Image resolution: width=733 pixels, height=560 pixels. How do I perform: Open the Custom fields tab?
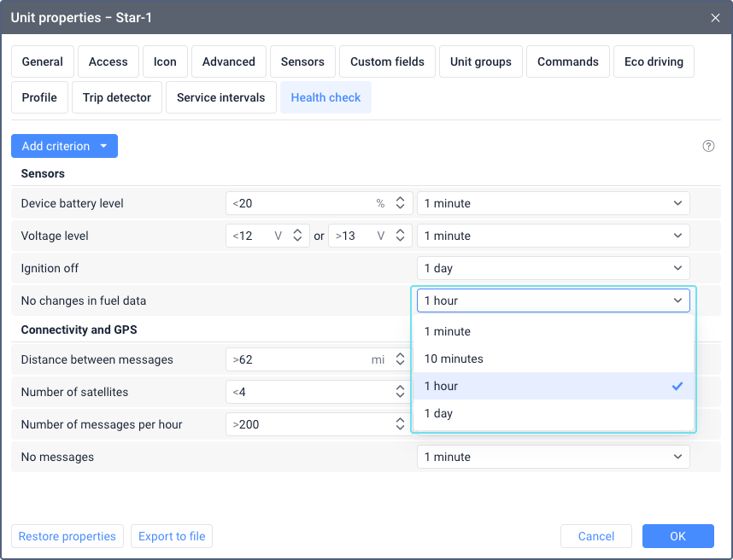tap(387, 61)
